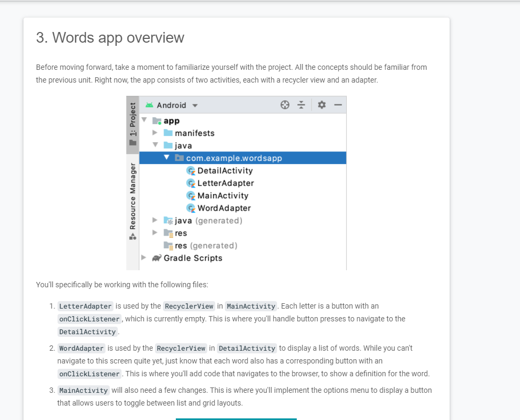Click the generated java folder icon
This screenshot has width=520, height=420.
[x=168, y=220]
